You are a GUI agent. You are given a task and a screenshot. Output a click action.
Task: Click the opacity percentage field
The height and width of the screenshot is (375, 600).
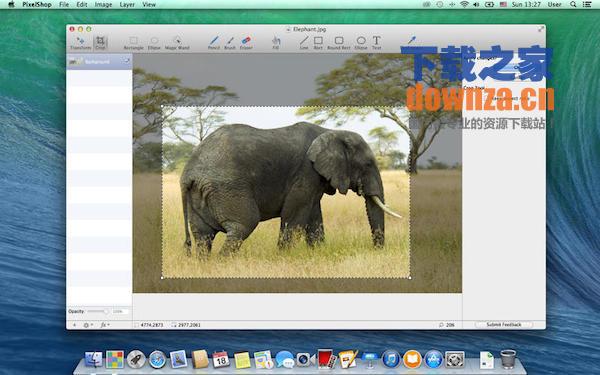coord(121,311)
